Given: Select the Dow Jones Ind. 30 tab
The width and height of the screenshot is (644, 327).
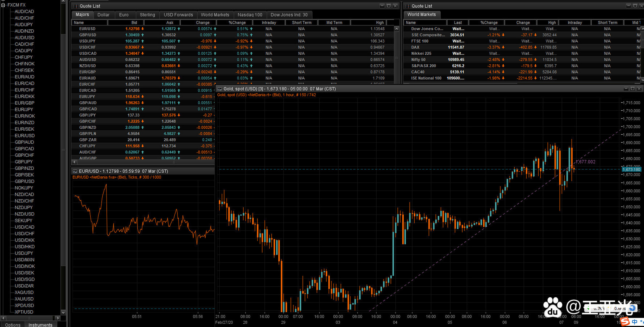Looking at the screenshot, I should point(289,15).
